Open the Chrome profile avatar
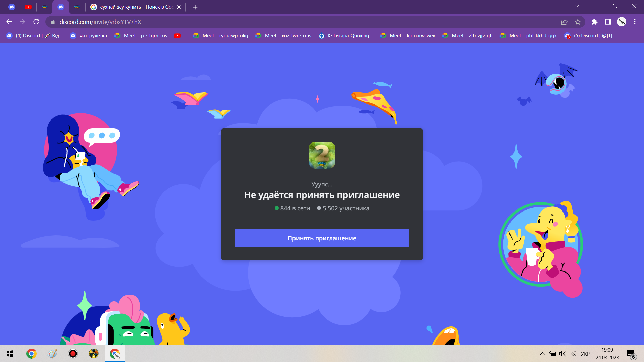Image resolution: width=644 pixels, height=362 pixels. click(x=622, y=22)
